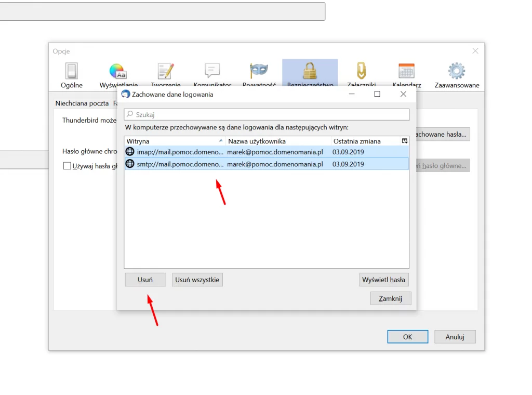The width and height of the screenshot is (532, 395).
Task: Click Zamknij to close saved logins
Action: point(391,298)
